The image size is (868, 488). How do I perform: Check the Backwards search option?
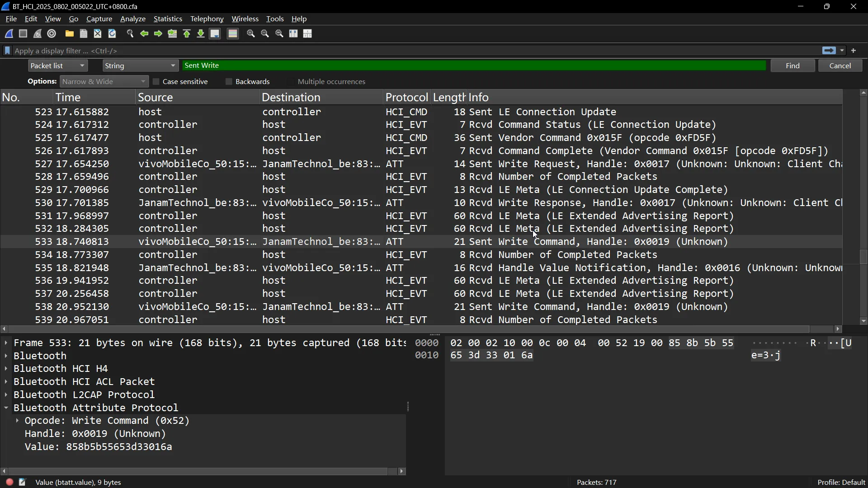[x=229, y=82]
